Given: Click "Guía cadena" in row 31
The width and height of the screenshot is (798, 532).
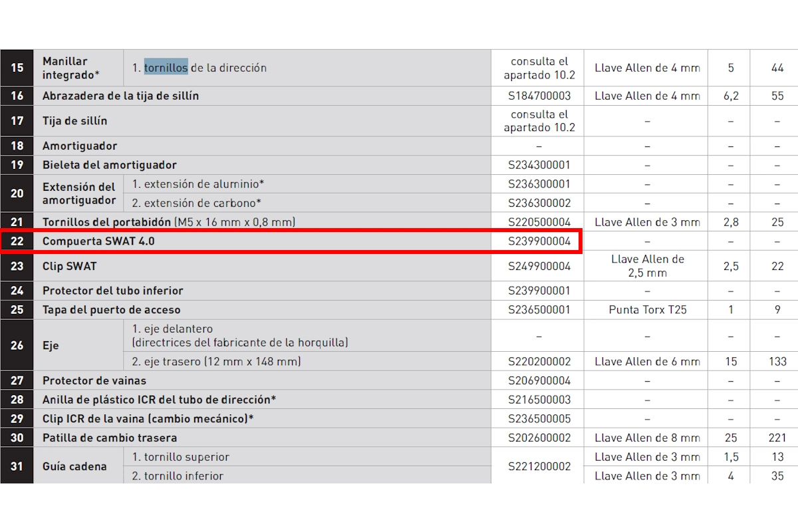Looking at the screenshot, I should pyautogui.click(x=74, y=466).
